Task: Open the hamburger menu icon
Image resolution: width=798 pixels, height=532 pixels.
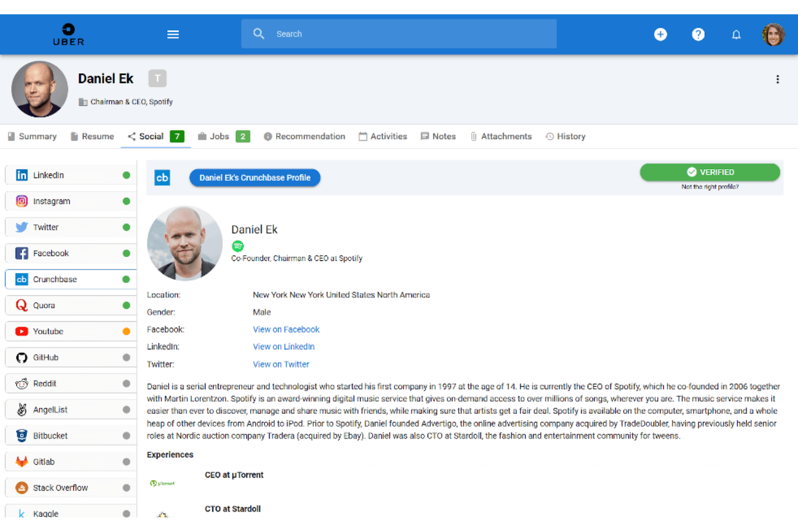Action: point(173,34)
